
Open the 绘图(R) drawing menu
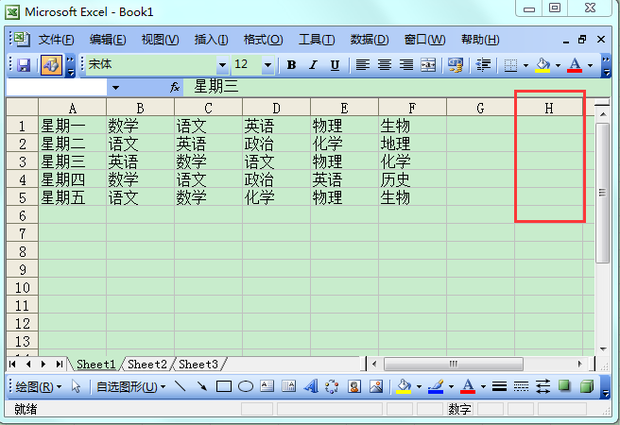tap(38, 387)
